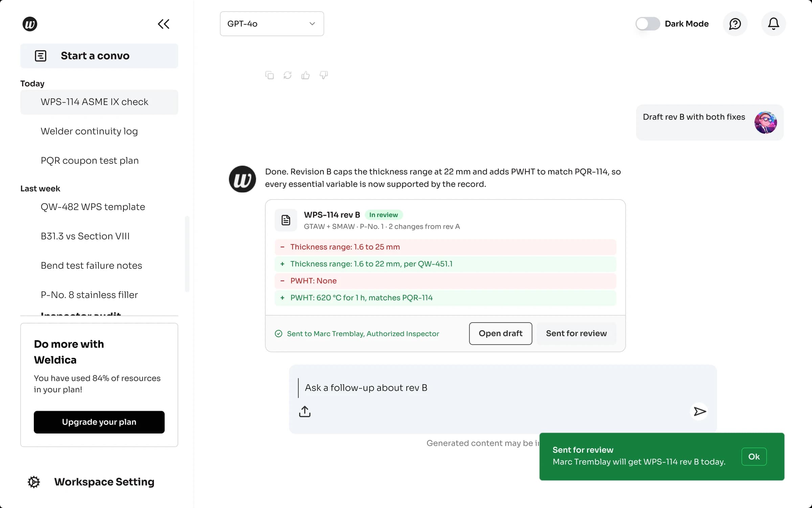The image size is (812, 508).
Task: Click the Weldica assistant avatar
Action: [x=242, y=179]
